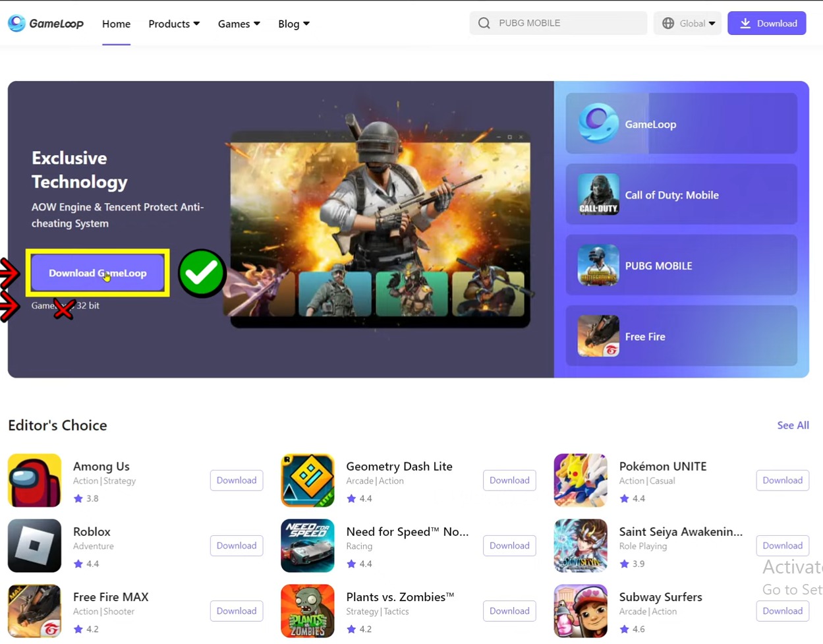Open the Free Fire MAX title link
The width and height of the screenshot is (823, 644).
coord(111,597)
